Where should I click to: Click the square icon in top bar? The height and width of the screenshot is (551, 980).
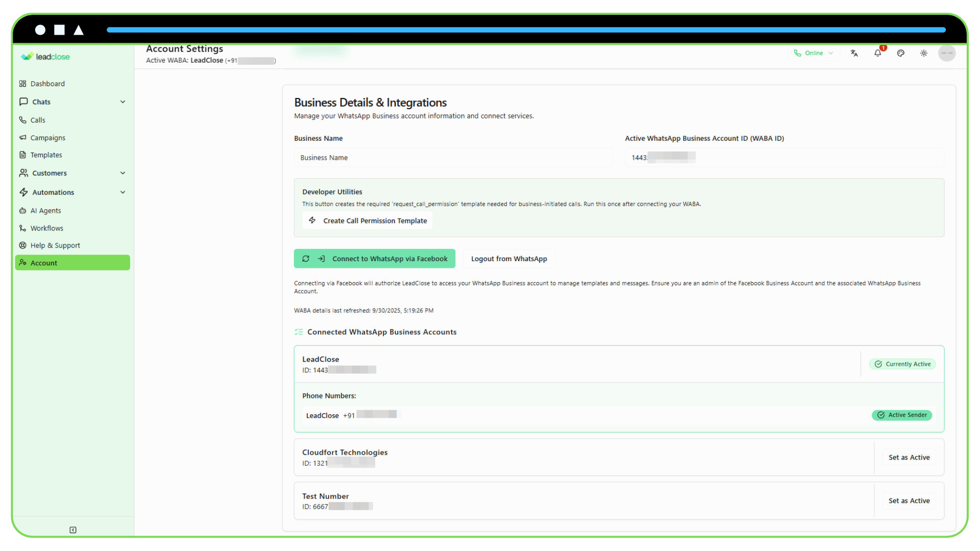pos(60,30)
